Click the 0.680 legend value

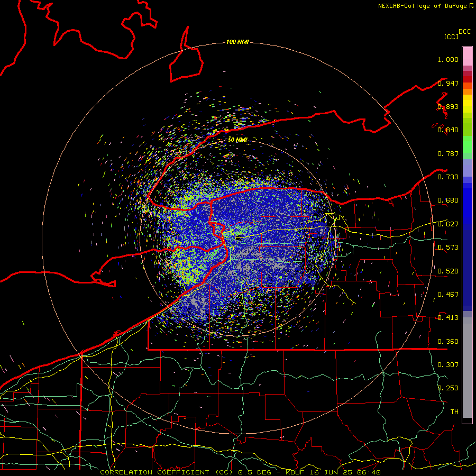[x=448, y=200]
